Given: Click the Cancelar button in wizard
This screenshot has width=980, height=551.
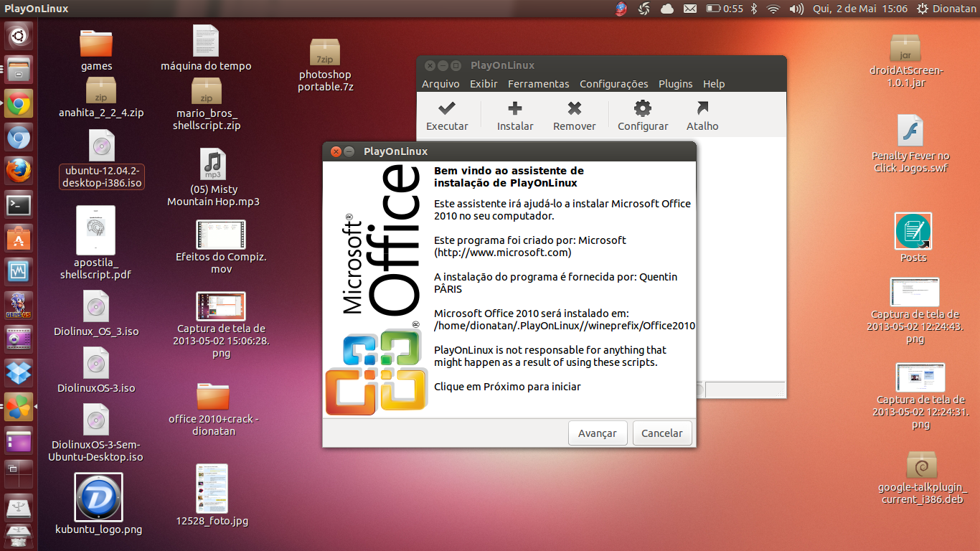Looking at the screenshot, I should [662, 433].
